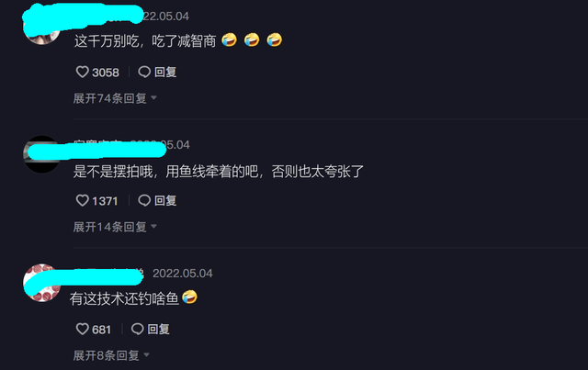Viewport: 588px width, 370px height.
Task: Like the comment with 3058 likes
Action: point(82,72)
